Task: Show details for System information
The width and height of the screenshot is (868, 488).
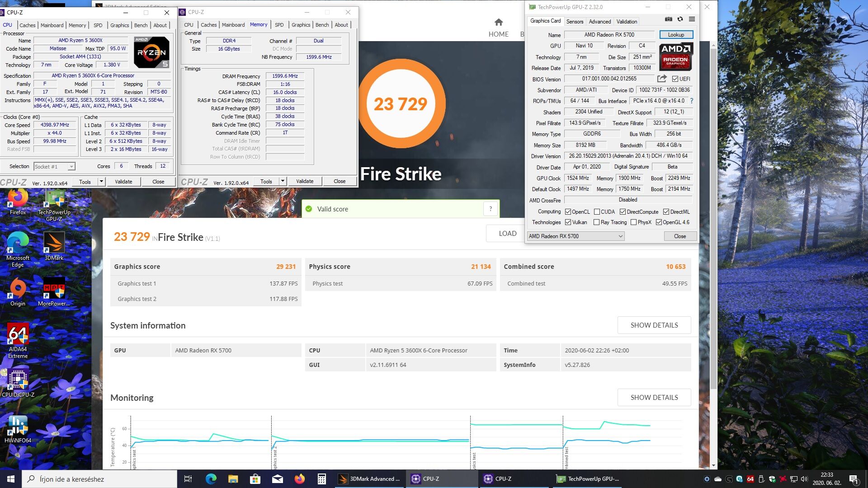Action: 654,325
